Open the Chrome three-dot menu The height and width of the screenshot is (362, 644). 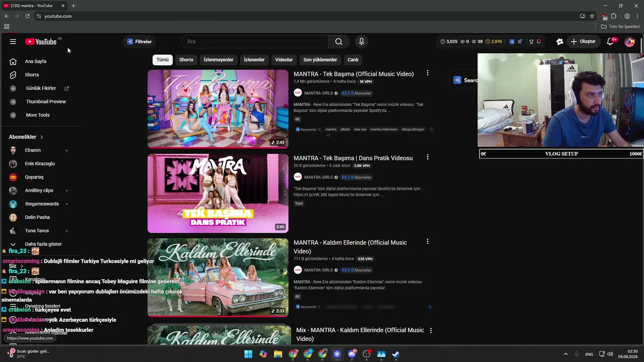pyautogui.click(x=637, y=16)
